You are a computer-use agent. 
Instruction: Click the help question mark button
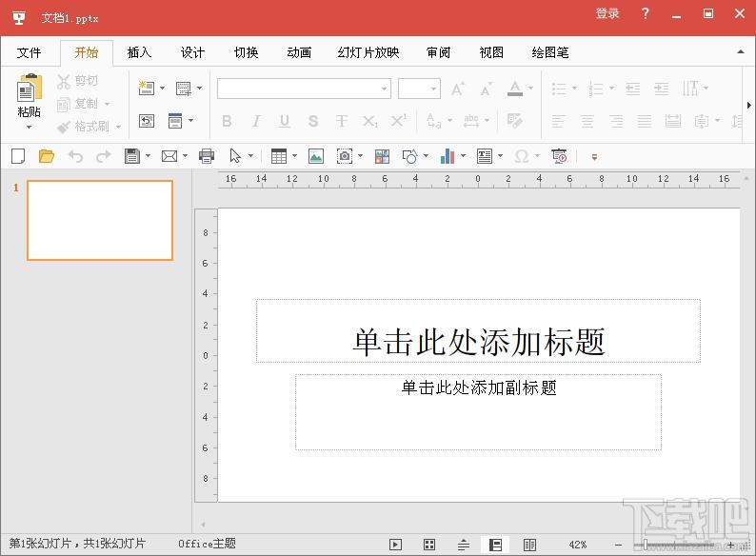[646, 13]
